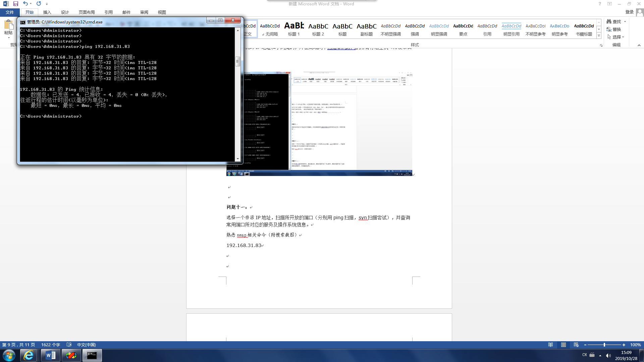The image size is (644, 362).
Task: Open Internet Explorer from the taskbar
Action: tap(29, 355)
